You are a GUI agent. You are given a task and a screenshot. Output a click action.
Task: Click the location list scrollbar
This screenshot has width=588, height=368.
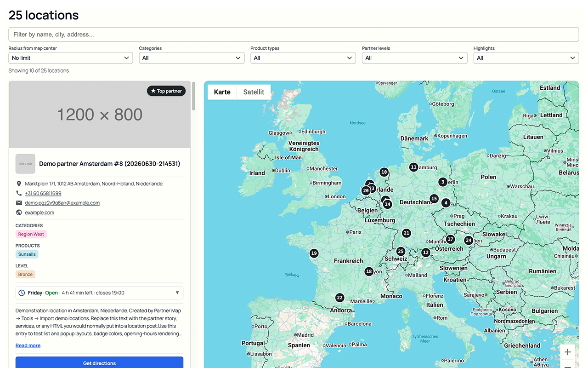pos(193,96)
